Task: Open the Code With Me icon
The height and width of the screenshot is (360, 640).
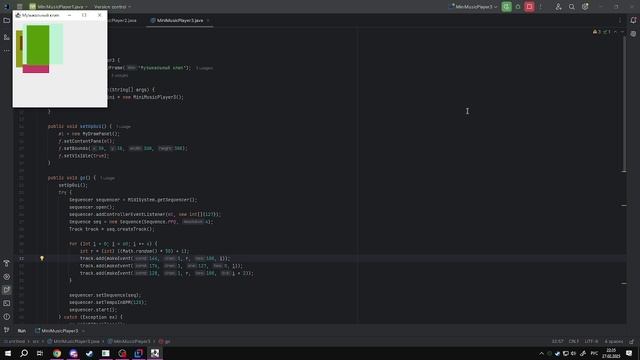Action: point(558,7)
